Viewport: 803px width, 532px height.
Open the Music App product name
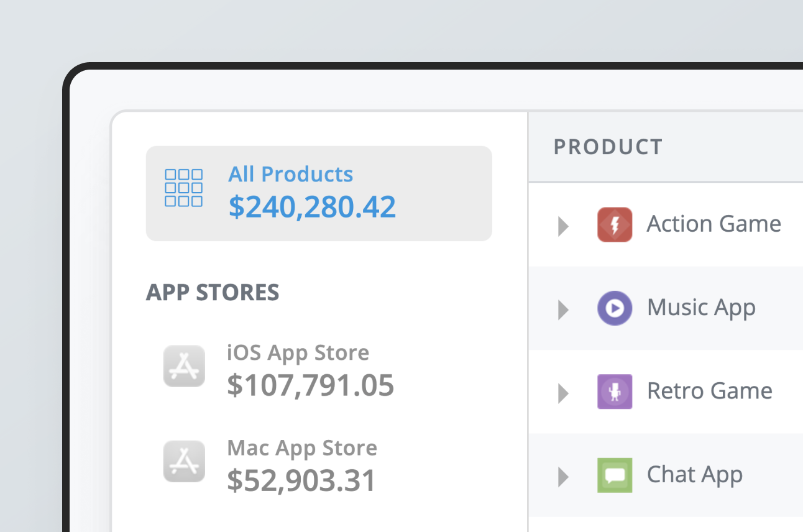tap(701, 308)
